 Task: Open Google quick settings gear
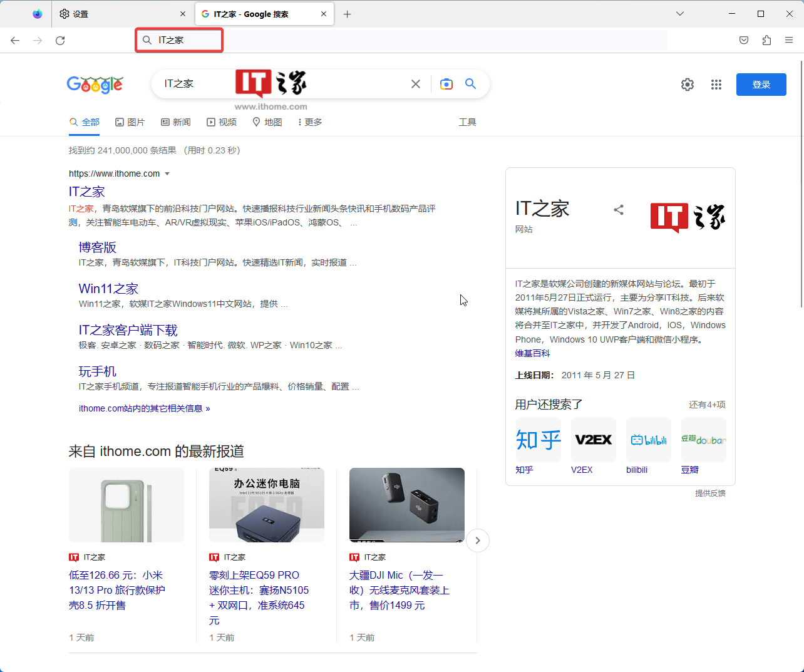coord(688,85)
